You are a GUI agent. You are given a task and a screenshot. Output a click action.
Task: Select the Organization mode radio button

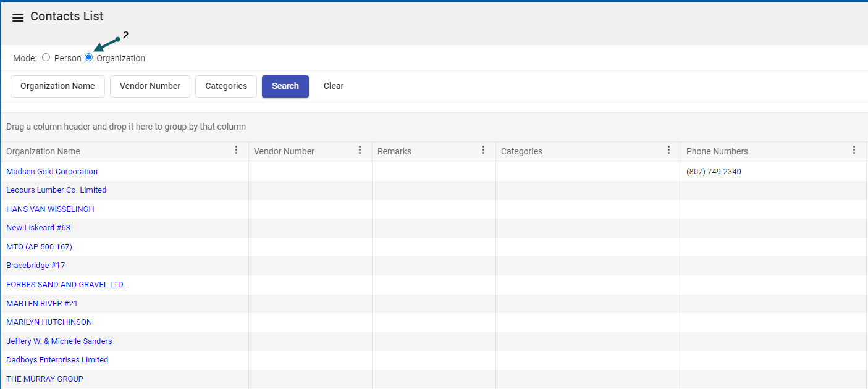point(89,57)
